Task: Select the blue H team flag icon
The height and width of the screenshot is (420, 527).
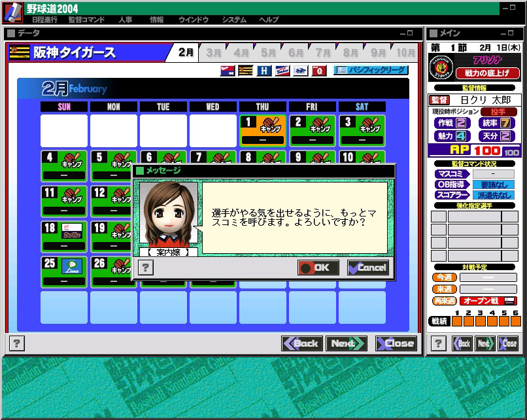Action: [264, 71]
